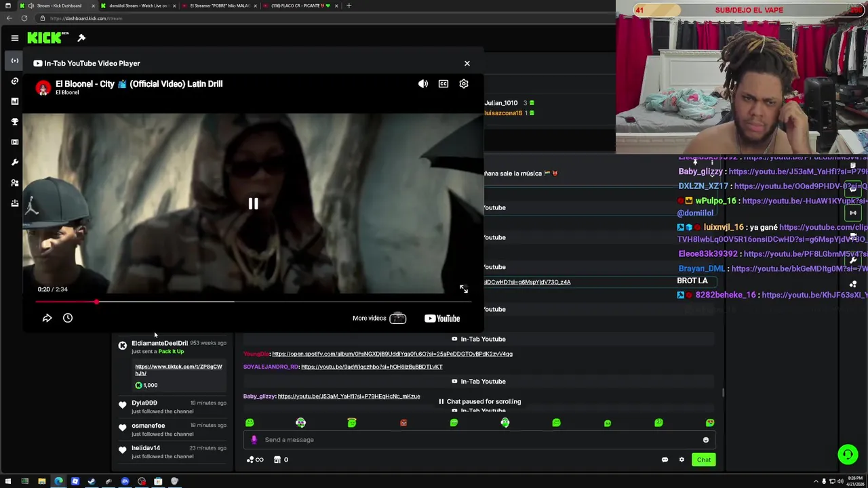
Task: Click into the Send a message field
Action: tap(480, 440)
